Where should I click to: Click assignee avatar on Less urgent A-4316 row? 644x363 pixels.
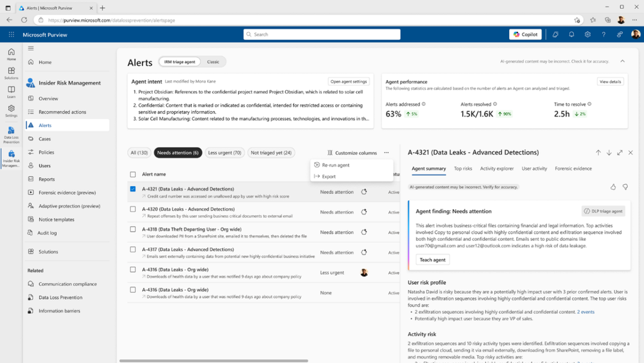[x=364, y=273]
